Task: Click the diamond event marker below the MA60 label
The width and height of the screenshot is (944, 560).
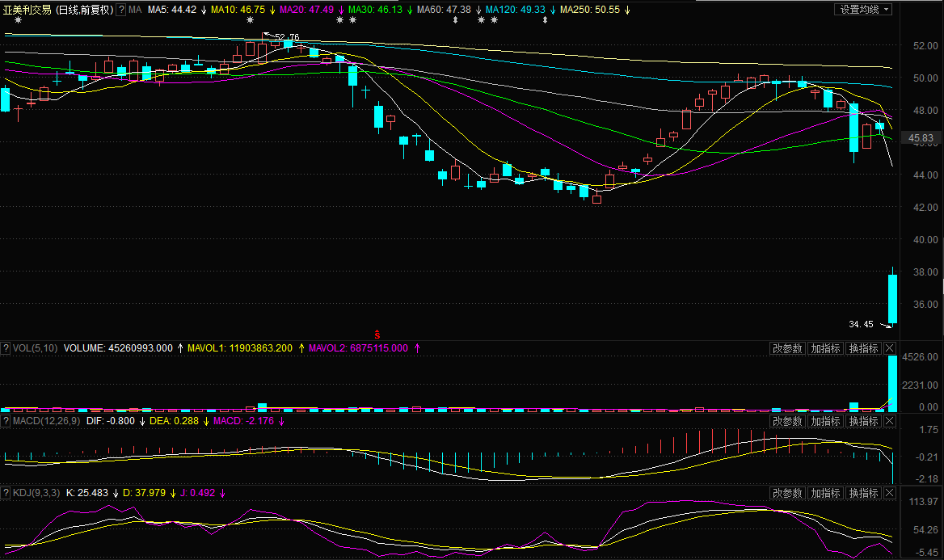Action: point(455,20)
